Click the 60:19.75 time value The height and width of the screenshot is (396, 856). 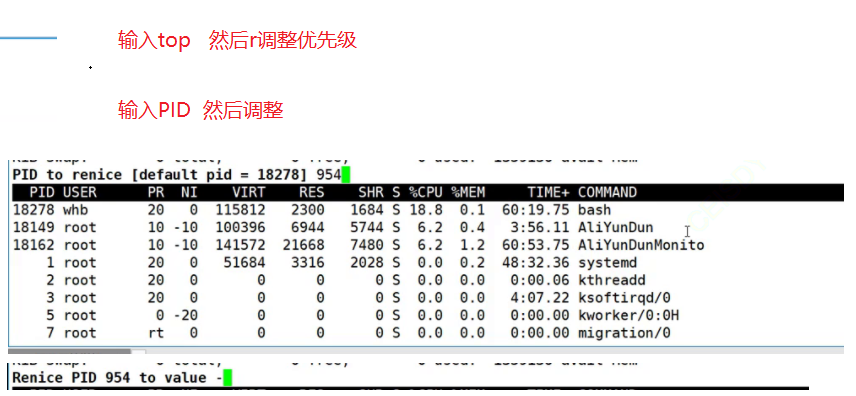click(x=536, y=210)
